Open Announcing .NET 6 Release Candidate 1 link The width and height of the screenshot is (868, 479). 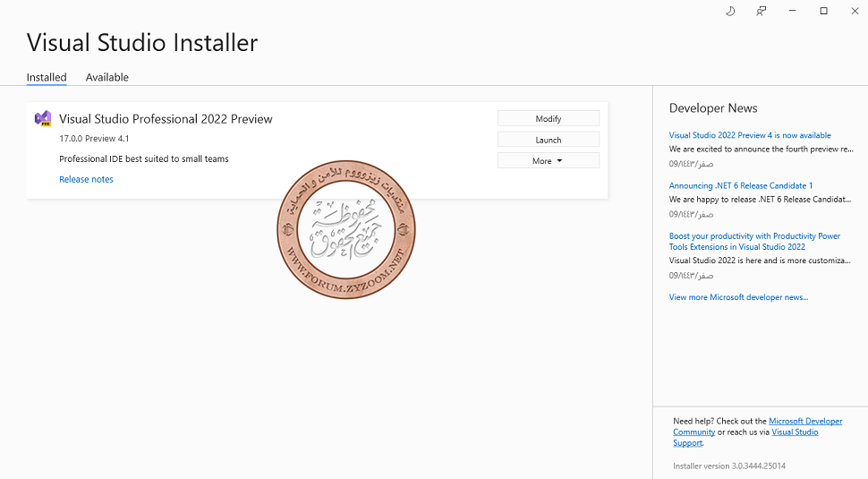point(740,185)
